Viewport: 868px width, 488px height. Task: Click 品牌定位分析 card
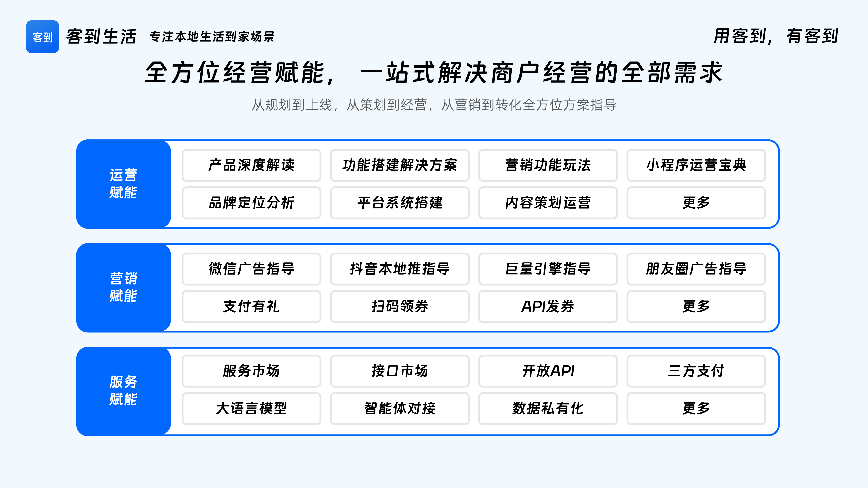[x=251, y=203]
